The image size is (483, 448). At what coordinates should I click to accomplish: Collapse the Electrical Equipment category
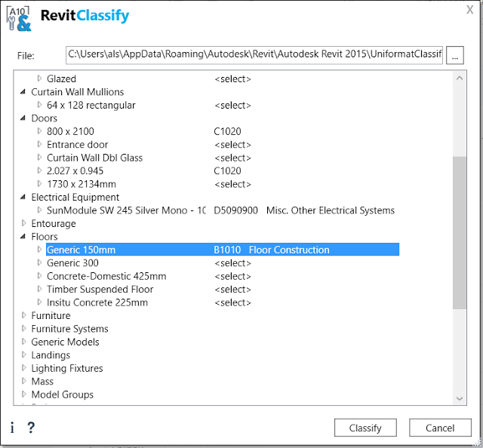[23, 197]
